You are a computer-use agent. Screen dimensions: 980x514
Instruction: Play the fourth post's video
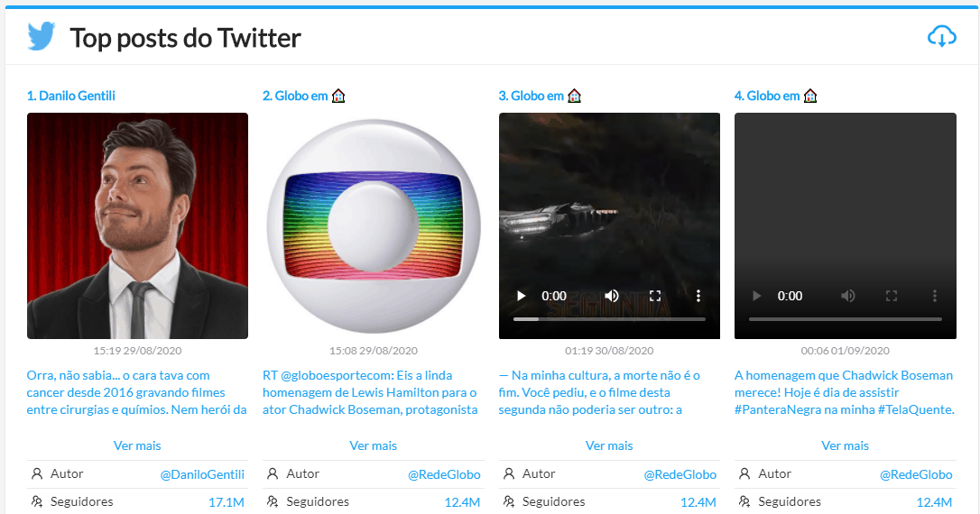pos(756,296)
